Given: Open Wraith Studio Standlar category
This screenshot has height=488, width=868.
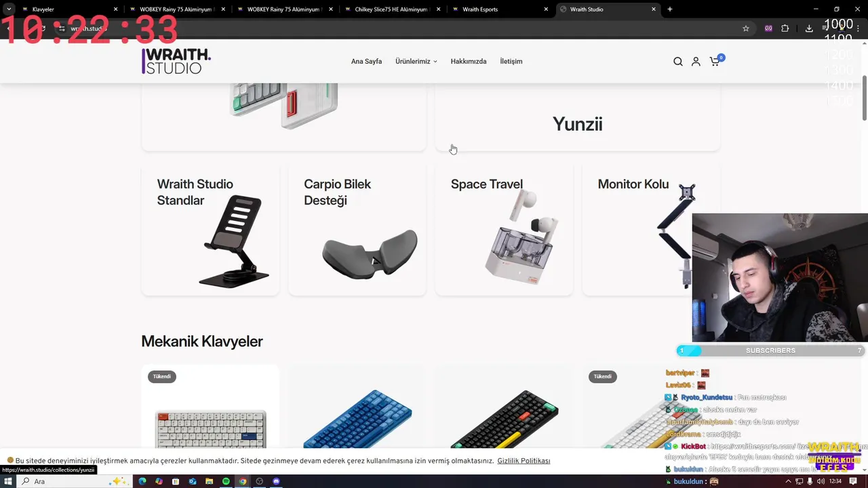Looking at the screenshot, I should pyautogui.click(x=210, y=230).
